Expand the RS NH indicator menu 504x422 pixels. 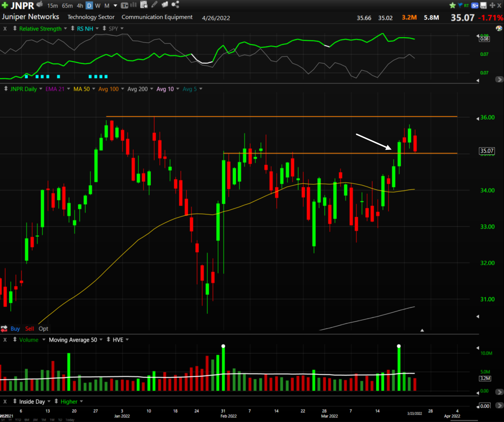97,28
